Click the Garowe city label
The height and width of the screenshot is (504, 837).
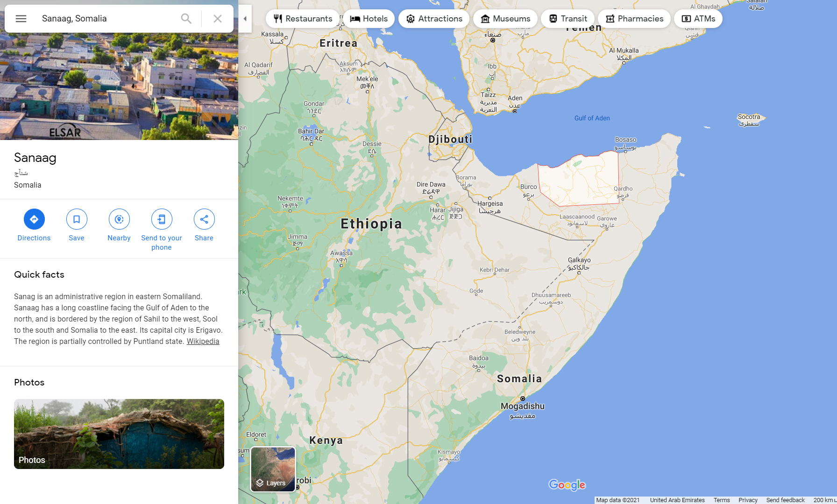(607, 218)
